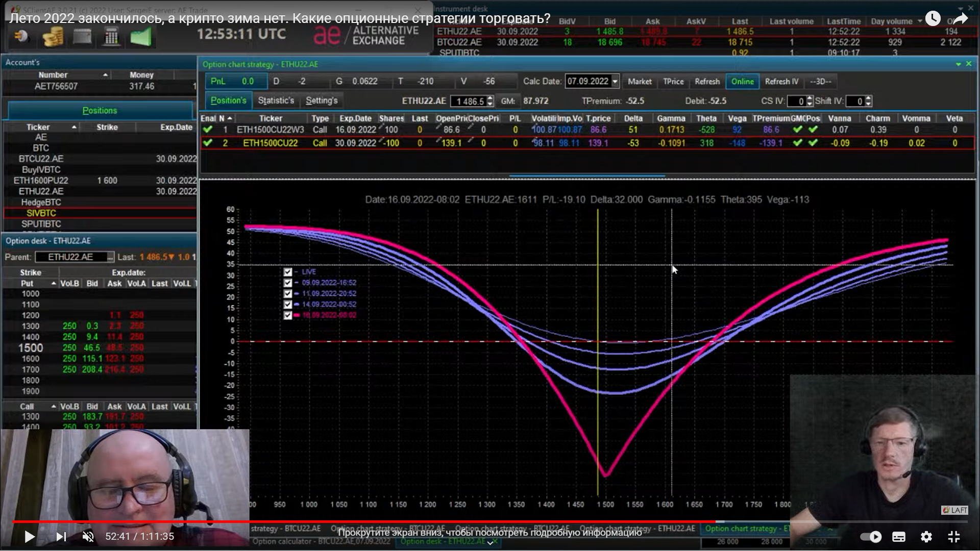Toggle the Online mode button
Screen dimensions: 980x551
[742, 82]
